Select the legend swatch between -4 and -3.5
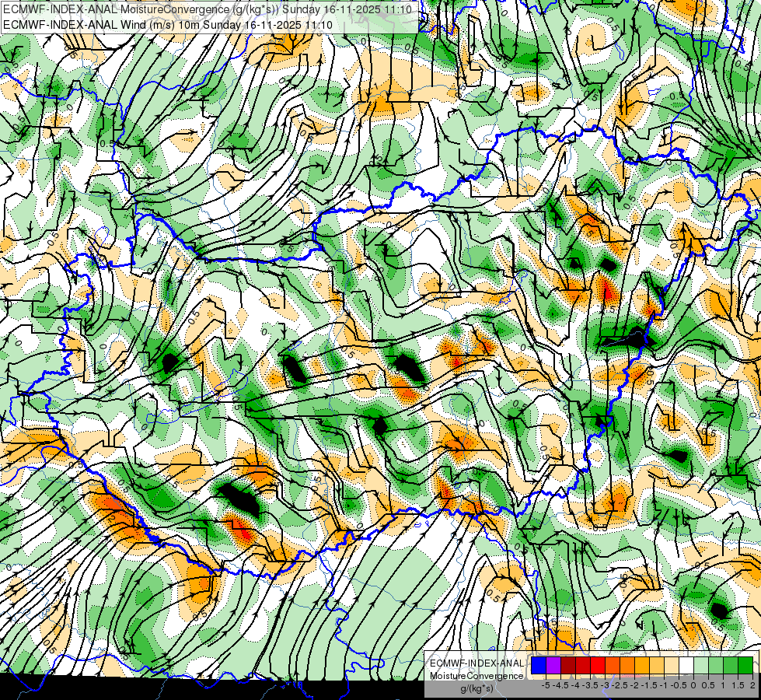The height and width of the screenshot is (700, 761). pos(583,666)
